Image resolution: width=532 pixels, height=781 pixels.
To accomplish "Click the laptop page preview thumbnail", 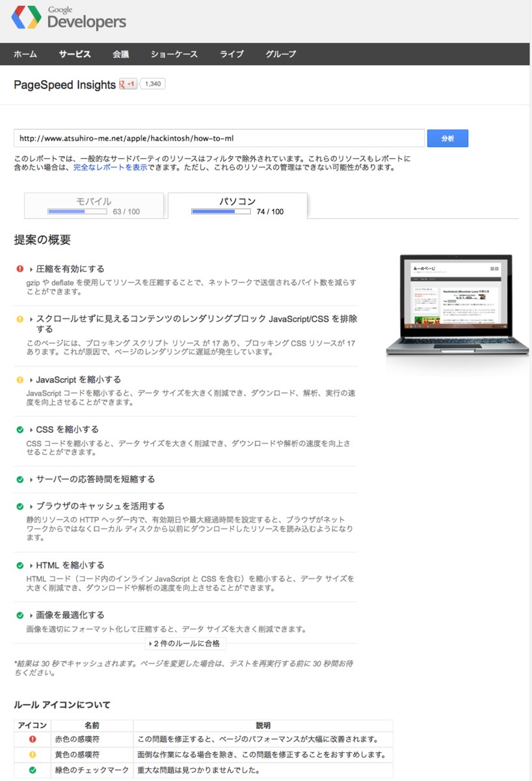I will 455,303.
